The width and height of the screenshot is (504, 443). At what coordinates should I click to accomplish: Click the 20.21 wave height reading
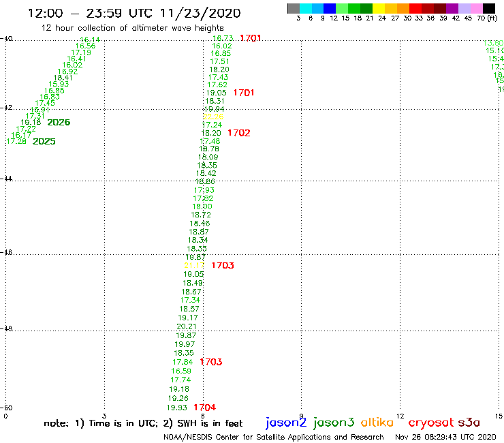[x=187, y=326]
